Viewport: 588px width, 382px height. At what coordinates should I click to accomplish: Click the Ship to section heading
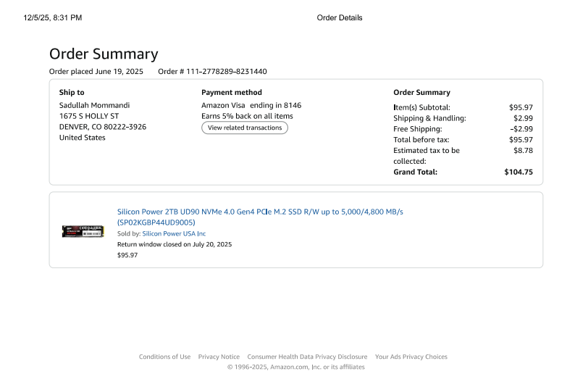click(72, 93)
